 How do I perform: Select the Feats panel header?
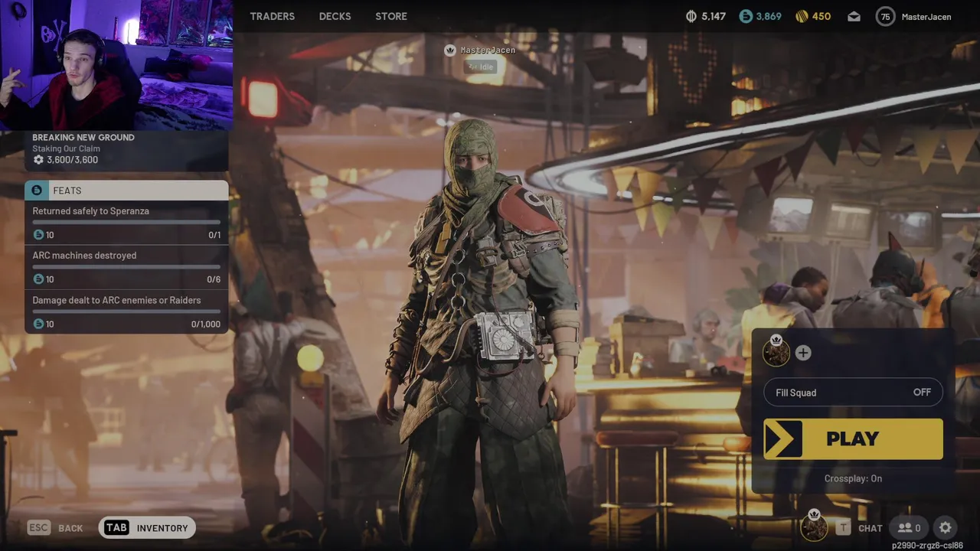tap(126, 191)
